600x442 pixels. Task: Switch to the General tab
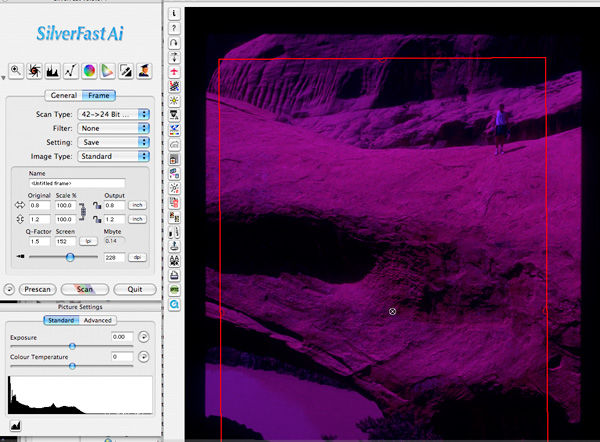tap(64, 95)
